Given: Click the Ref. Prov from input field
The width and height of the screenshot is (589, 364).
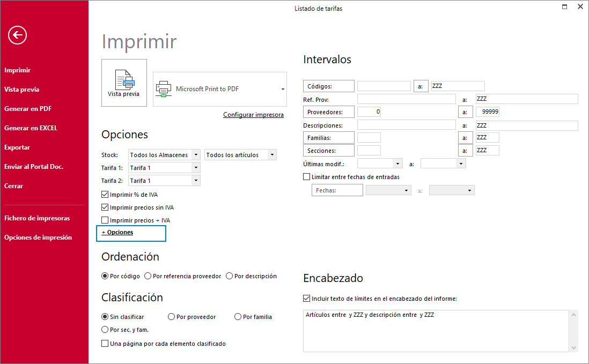Looking at the screenshot, I should [x=407, y=99].
